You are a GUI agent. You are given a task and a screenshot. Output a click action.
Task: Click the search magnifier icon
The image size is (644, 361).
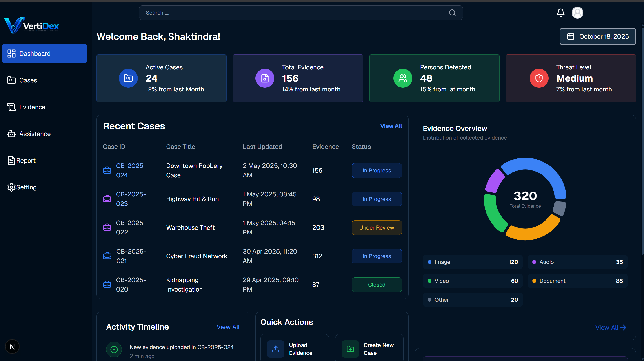tap(452, 13)
